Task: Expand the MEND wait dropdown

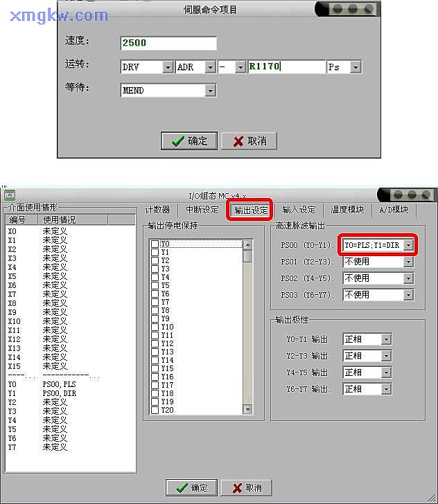Action: click(x=209, y=90)
